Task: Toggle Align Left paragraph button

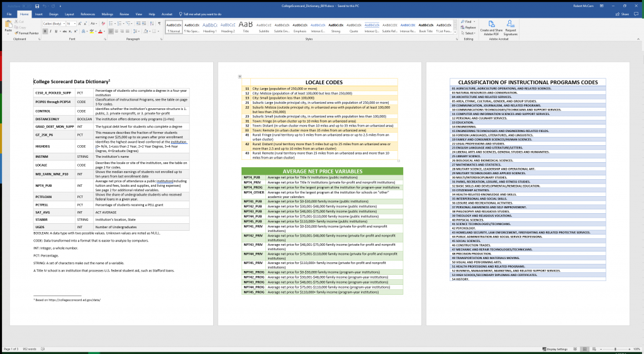Action: pos(111,31)
